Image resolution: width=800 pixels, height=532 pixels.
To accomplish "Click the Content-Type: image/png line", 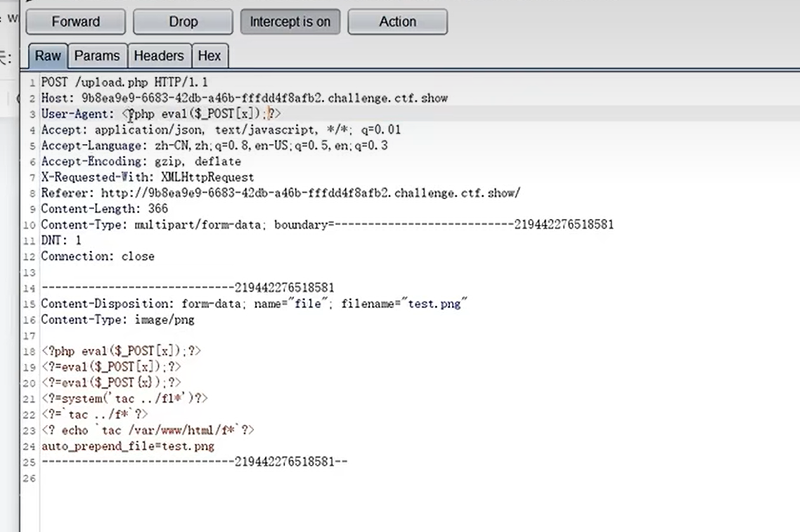I will pyautogui.click(x=118, y=320).
